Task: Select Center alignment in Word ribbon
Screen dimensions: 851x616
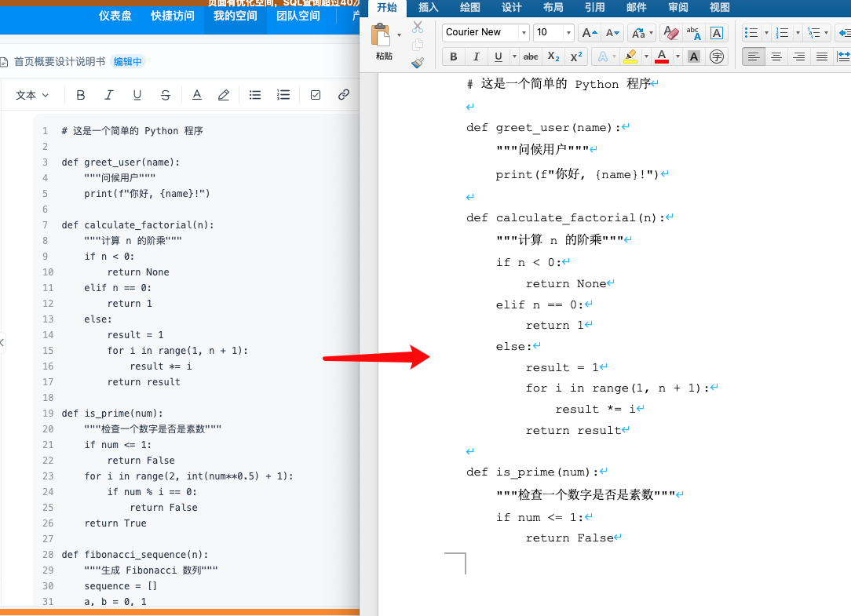Action: coord(776,56)
